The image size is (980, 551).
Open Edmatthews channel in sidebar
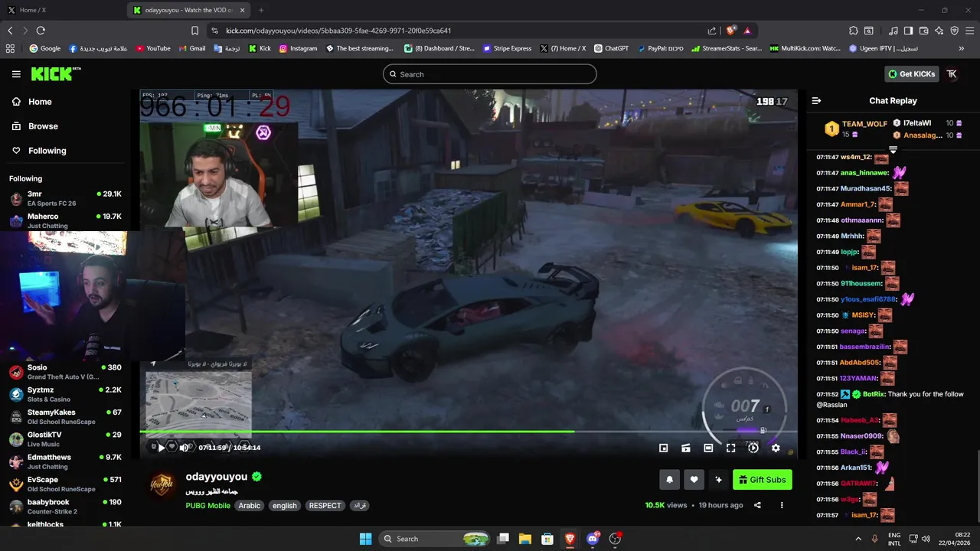(64, 462)
